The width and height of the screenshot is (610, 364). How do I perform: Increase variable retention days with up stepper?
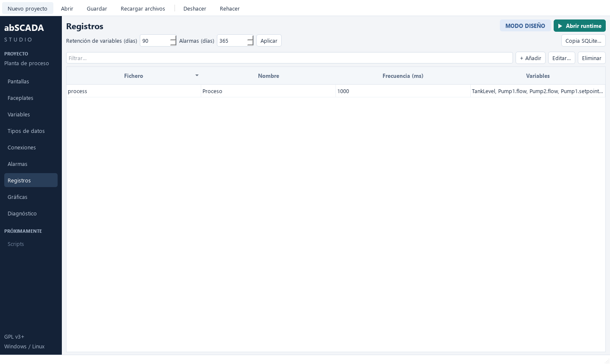coord(173,38)
